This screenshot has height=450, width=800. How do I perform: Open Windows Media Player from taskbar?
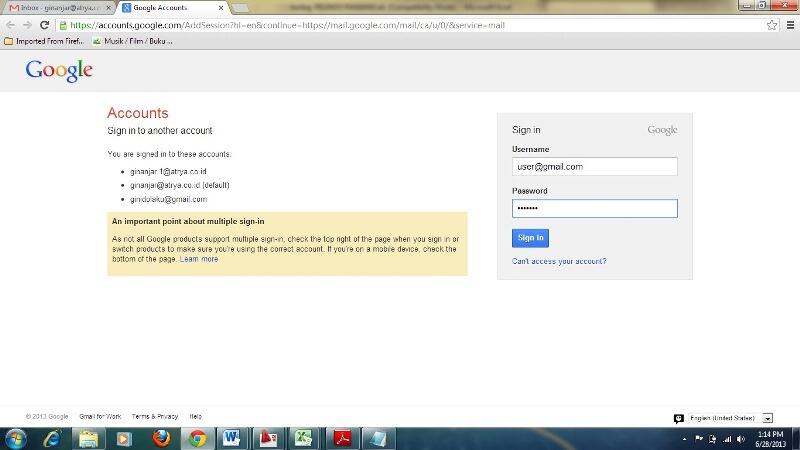click(124, 439)
